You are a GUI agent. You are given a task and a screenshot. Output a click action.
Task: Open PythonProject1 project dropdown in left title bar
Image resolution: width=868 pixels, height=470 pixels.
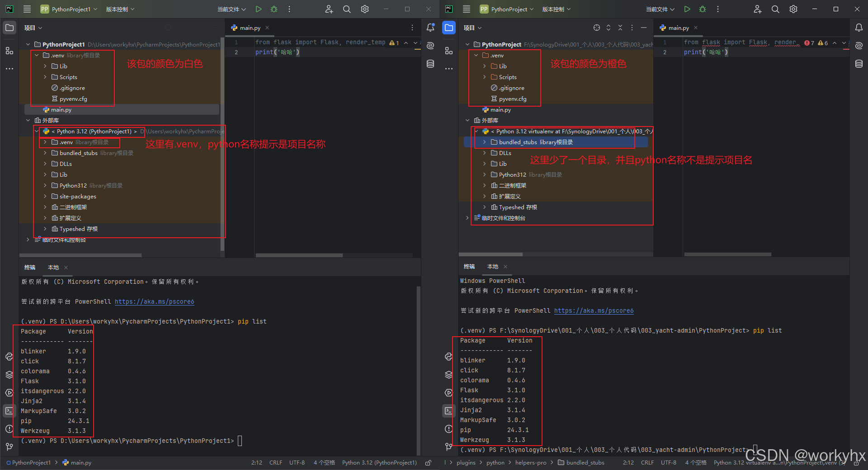click(68, 9)
